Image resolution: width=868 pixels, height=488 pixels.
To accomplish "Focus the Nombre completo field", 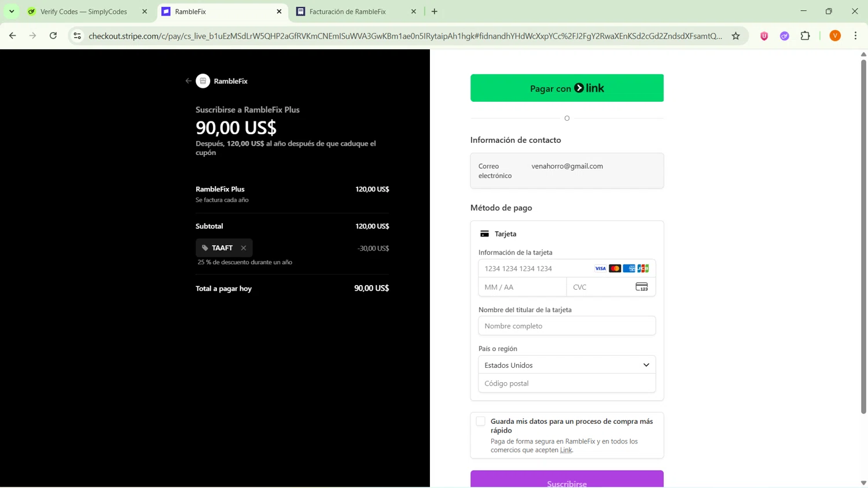I will click(x=567, y=326).
